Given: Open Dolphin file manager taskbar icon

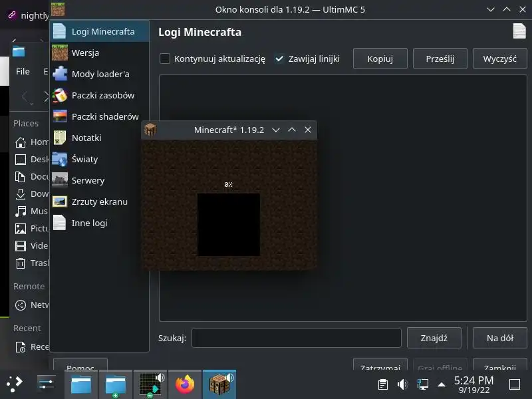Looking at the screenshot, I should tap(81, 384).
